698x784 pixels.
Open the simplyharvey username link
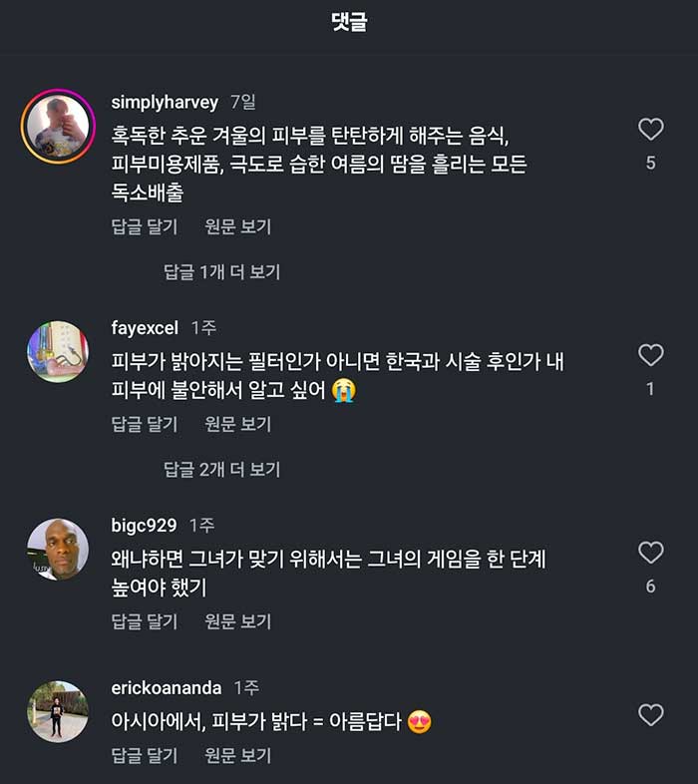pos(165,103)
